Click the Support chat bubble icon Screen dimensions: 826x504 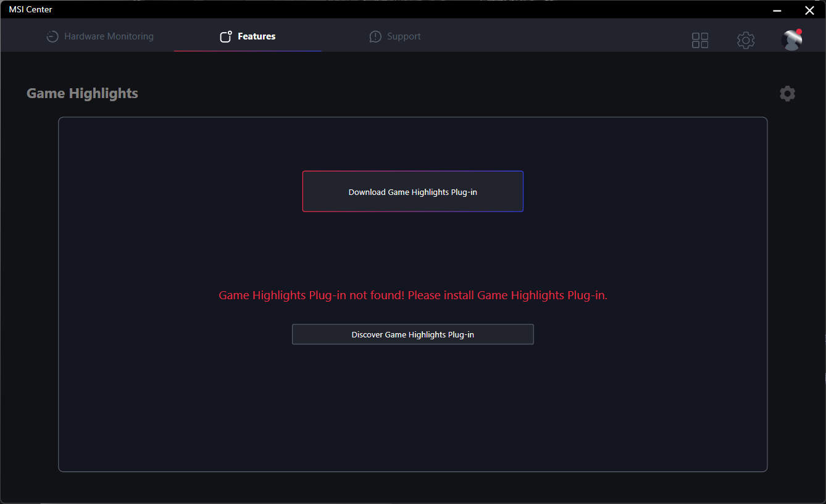tap(375, 37)
